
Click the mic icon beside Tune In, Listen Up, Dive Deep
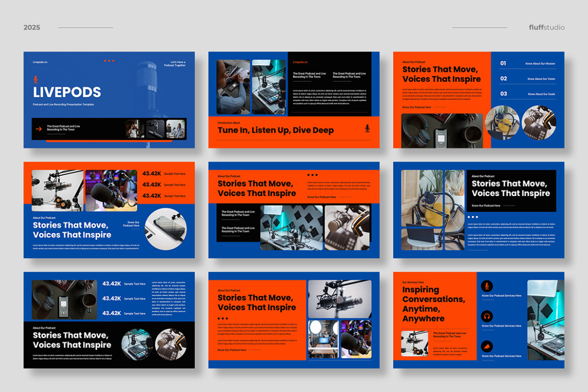[x=367, y=130]
